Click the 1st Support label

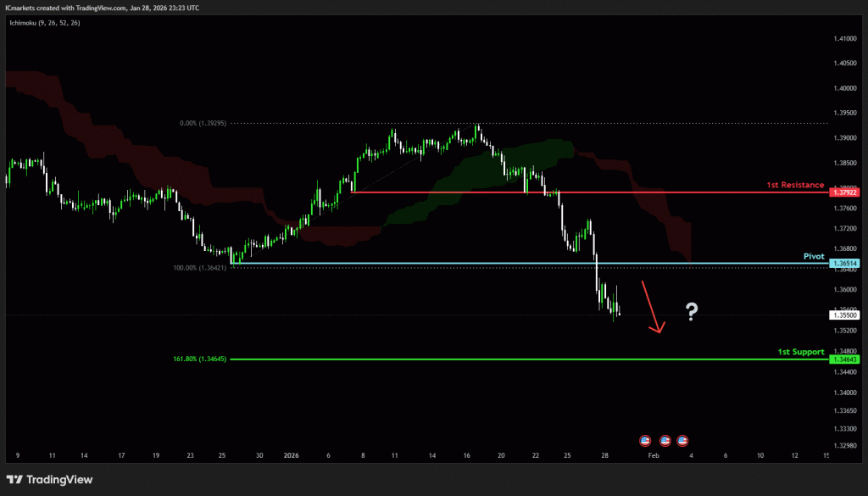pyautogui.click(x=801, y=351)
